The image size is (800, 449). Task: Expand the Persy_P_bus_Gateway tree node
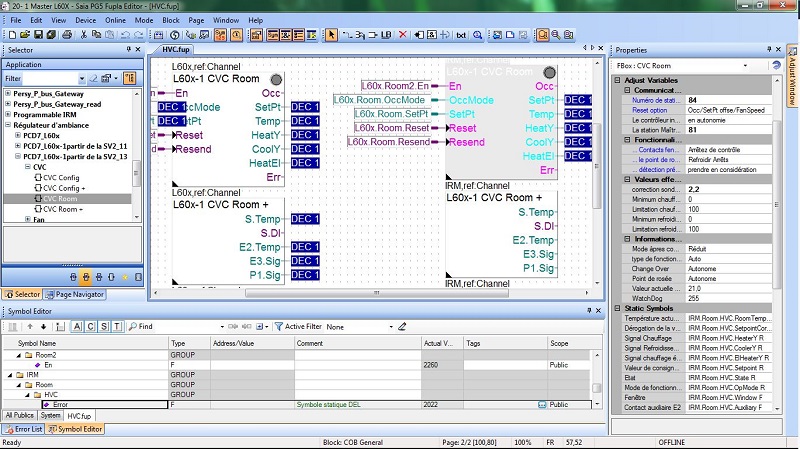(x=7, y=92)
